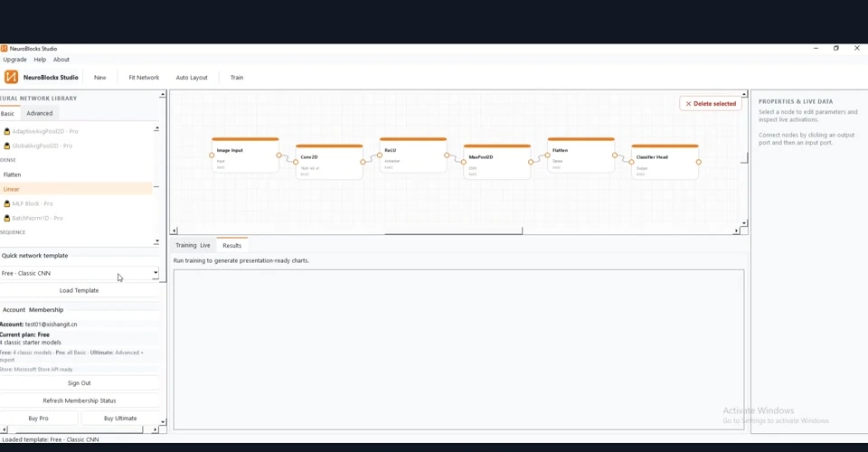Screen dimensions: 868x452
Task: Select Linear in the library list
Action: 76,189
